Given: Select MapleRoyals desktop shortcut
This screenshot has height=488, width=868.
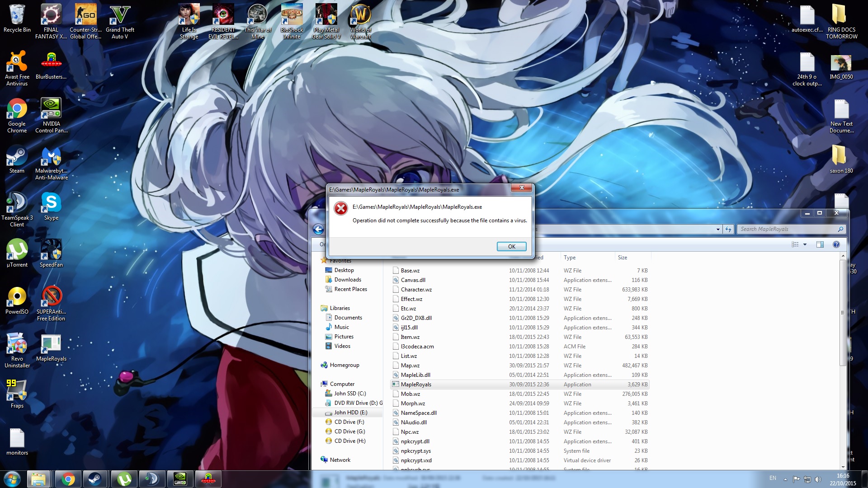Looking at the screenshot, I should click(51, 347).
